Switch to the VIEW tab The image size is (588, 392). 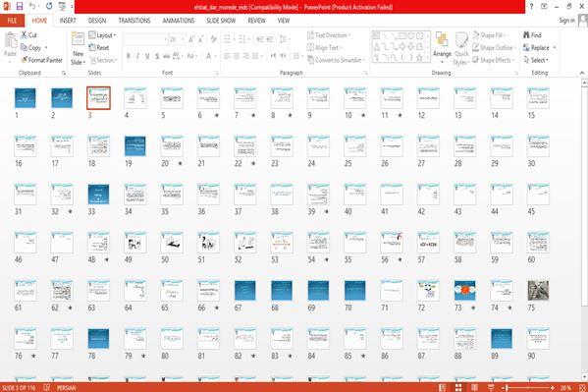tap(284, 21)
